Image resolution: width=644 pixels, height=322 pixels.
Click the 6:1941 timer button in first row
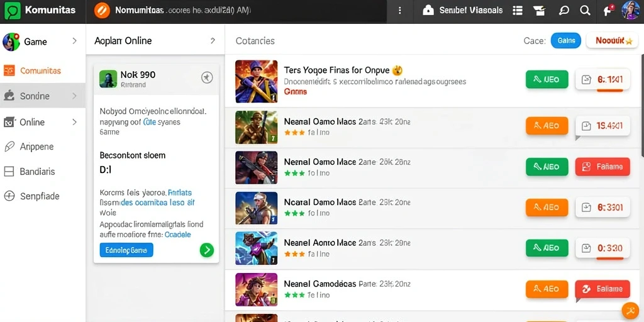602,79
